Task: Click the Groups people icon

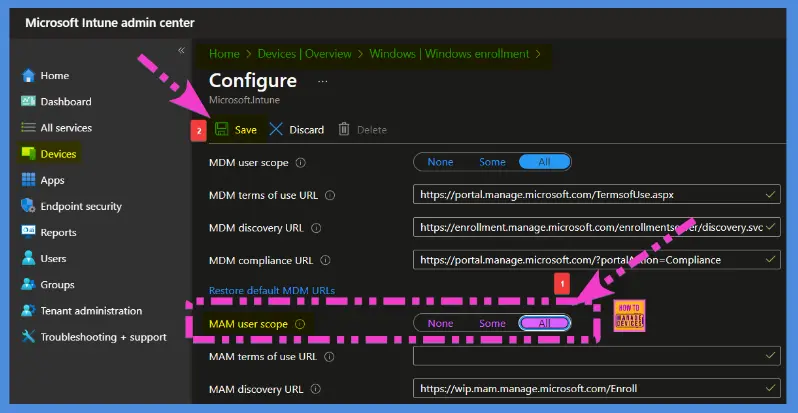Action: point(28,284)
